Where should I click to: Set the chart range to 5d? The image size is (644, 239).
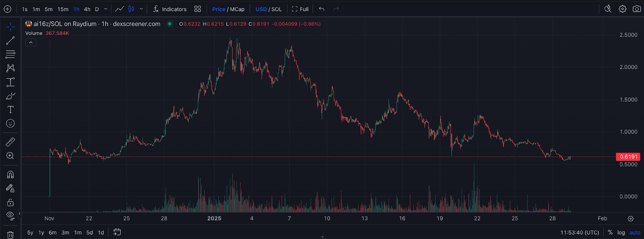point(89,233)
